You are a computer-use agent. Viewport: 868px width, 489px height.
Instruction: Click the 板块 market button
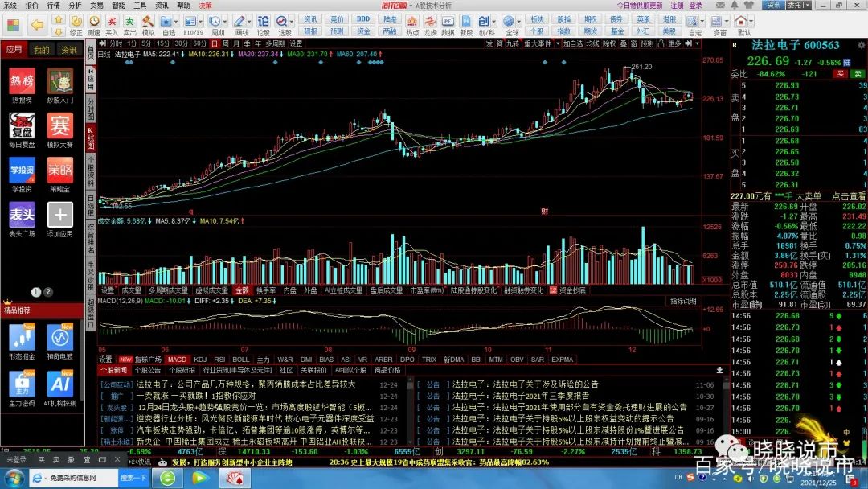(537, 18)
